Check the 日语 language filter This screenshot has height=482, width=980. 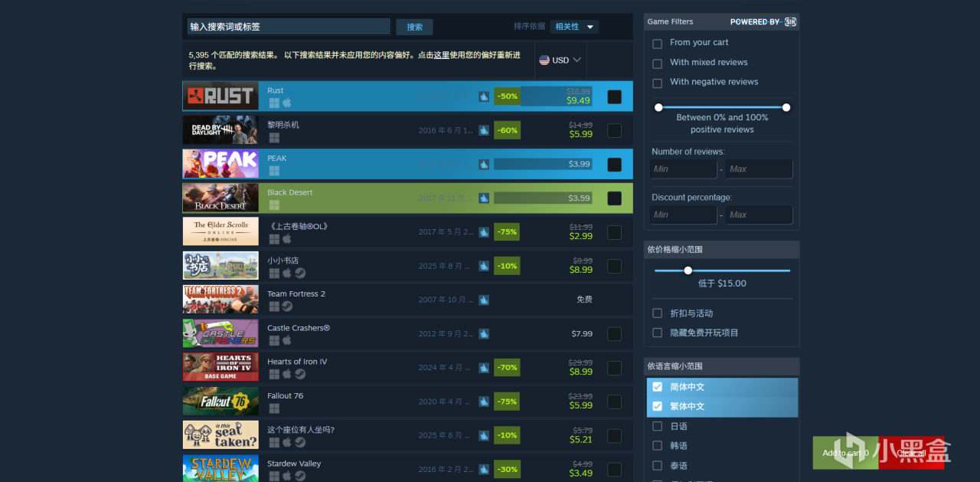pos(657,426)
